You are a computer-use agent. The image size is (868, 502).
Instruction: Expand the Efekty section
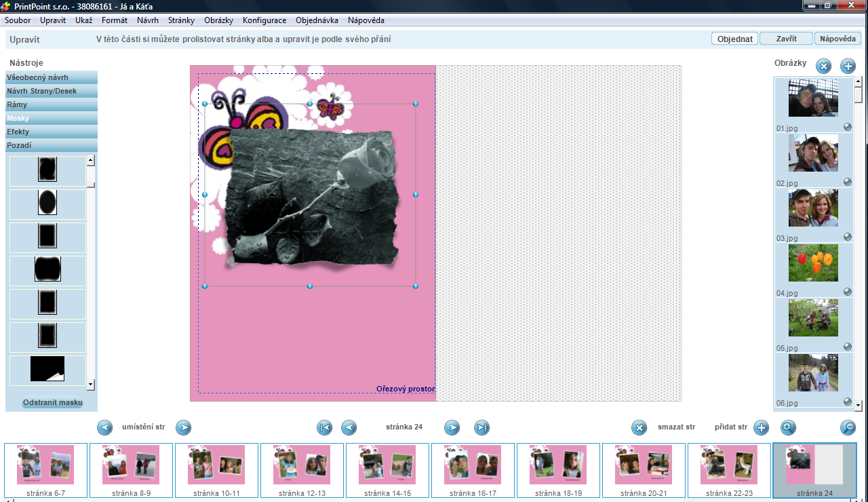(x=52, y=132)
